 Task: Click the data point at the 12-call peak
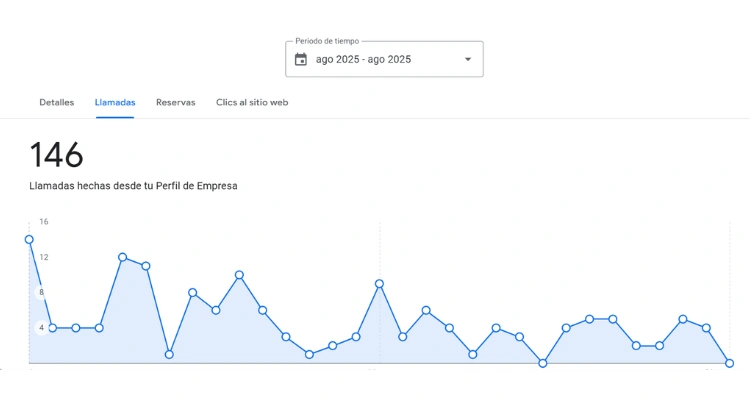tap(123, 257)
